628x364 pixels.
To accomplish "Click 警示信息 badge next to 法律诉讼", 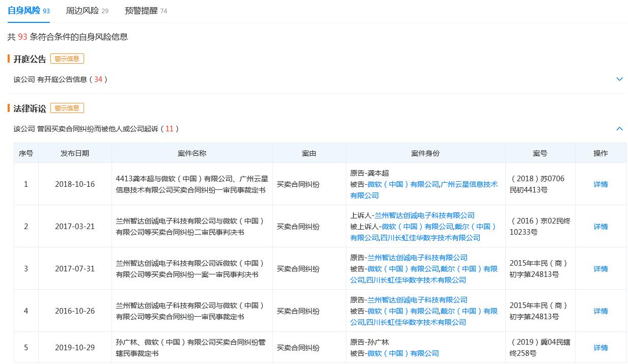I will click(67, 108).
